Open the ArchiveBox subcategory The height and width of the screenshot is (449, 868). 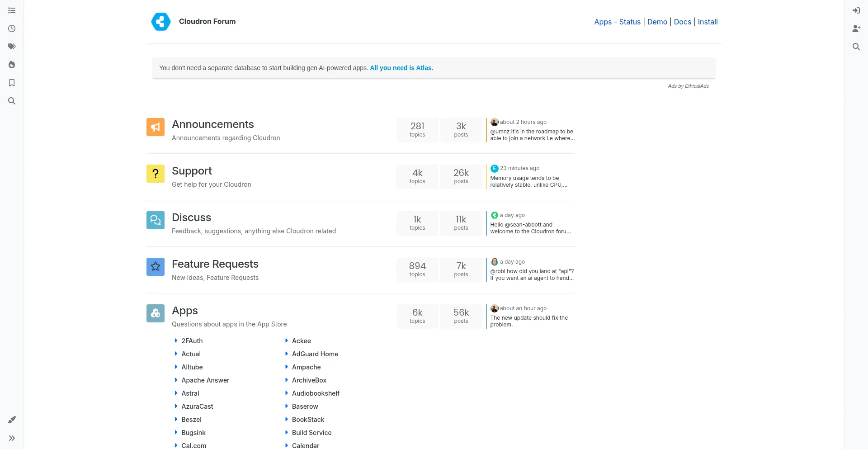[x=309, y=380]
